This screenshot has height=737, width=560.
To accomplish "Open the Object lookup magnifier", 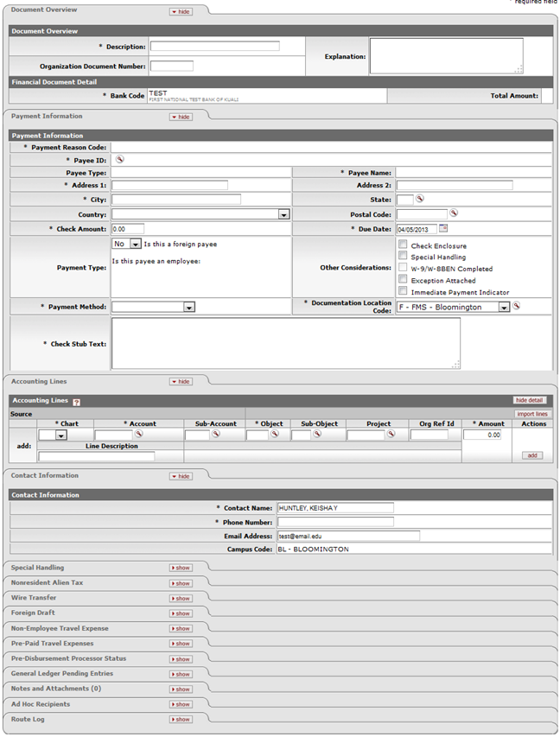I will (275, 434).
